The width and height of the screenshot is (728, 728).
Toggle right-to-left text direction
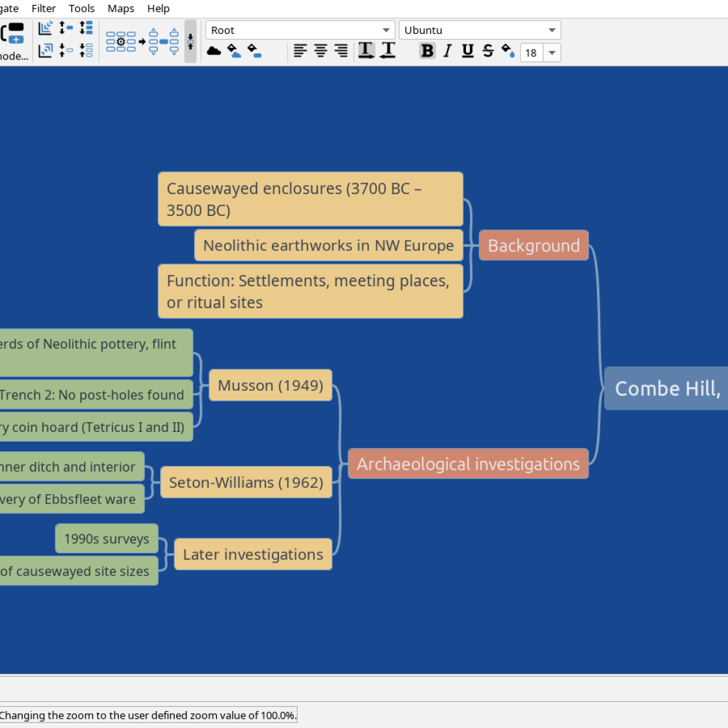tap(387, 50)
